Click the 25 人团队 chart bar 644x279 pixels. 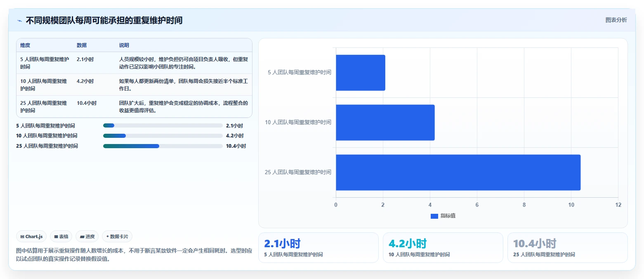pos(458,173)
